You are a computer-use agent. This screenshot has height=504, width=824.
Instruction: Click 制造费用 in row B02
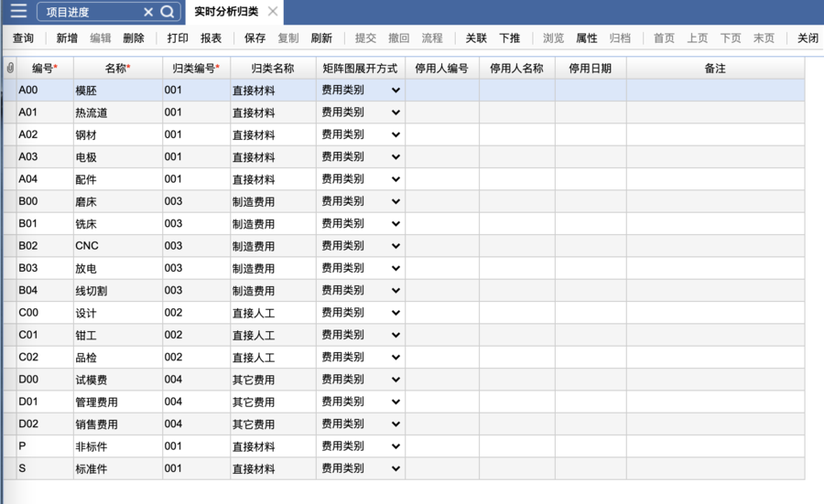[273, 246]
